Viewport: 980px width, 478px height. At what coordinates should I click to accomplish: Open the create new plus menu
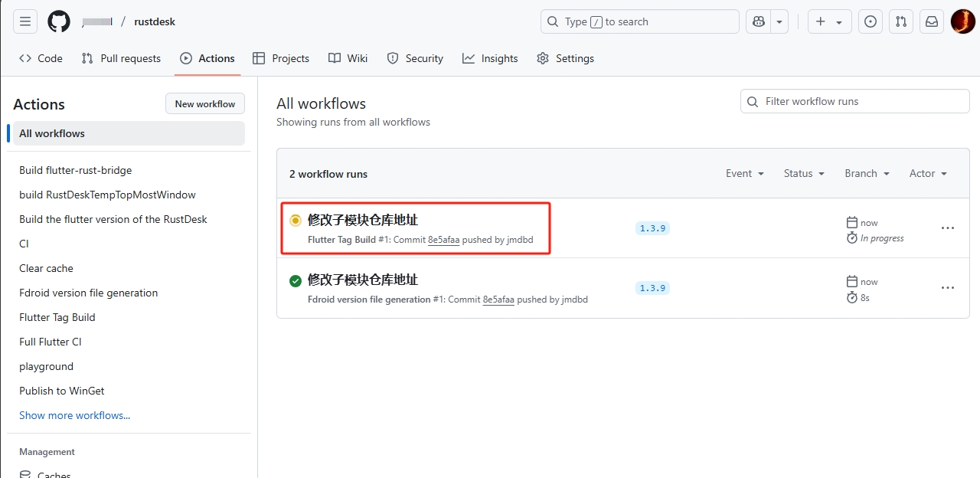pos(829,21)
